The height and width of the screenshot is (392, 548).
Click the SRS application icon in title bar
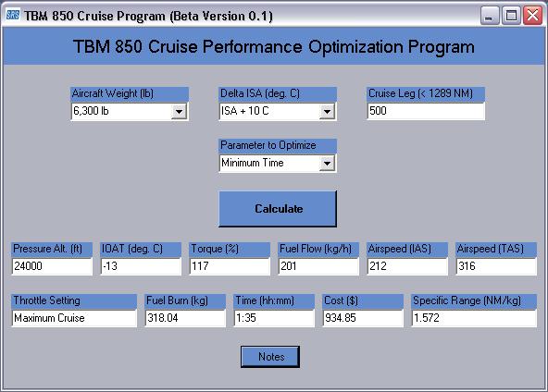coord(13,15)
